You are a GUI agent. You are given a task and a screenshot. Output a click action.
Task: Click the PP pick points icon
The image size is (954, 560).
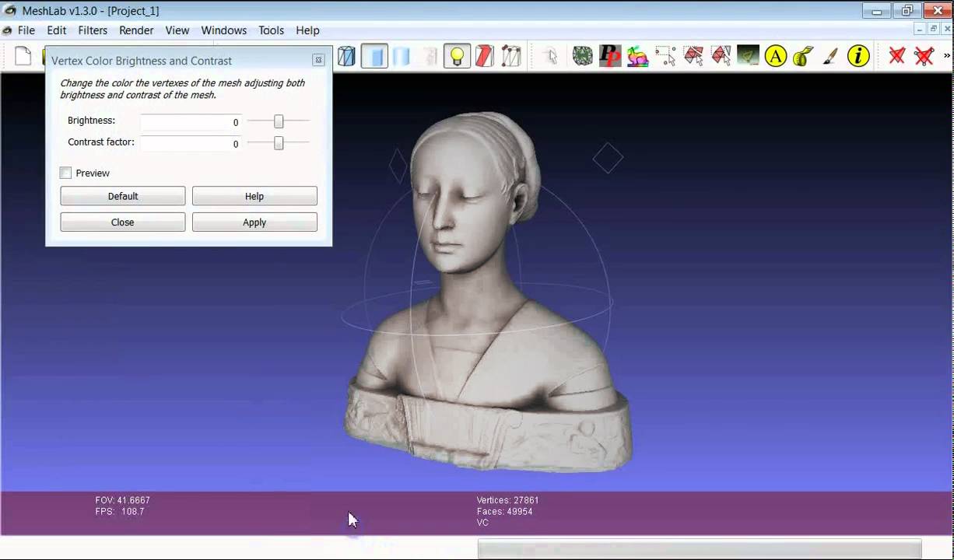coord(610,56)
